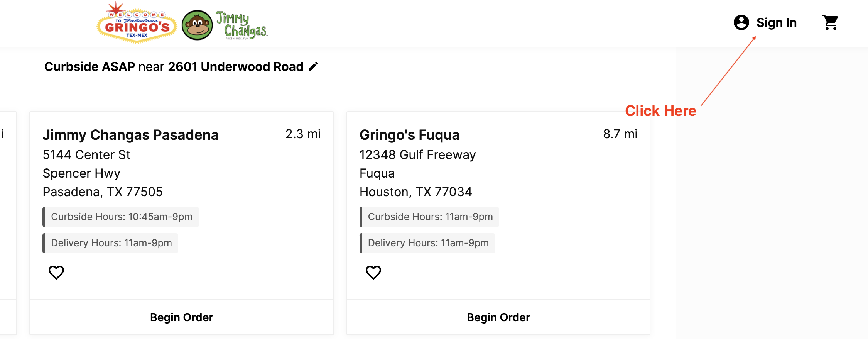This screenshot has height=339, width=868.
Task: Click Curbside Hours 11am-9pm tag for Fuqua
Action: (x=429, y=217)
